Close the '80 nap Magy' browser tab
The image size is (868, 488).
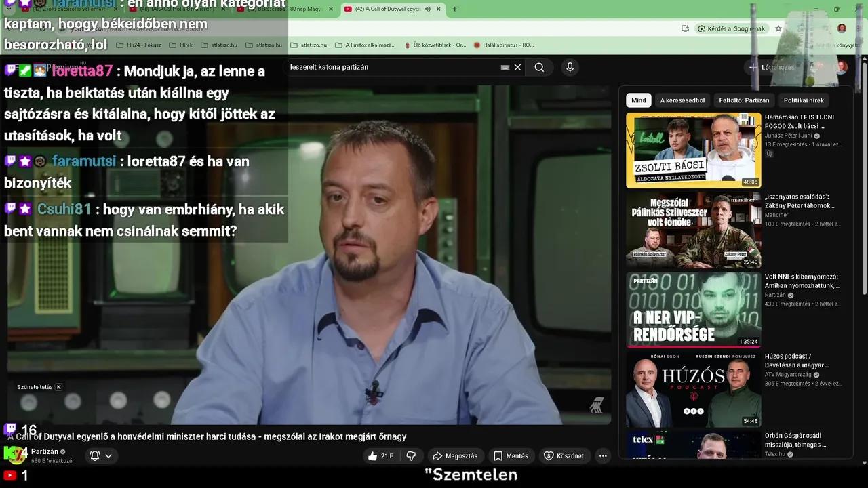[331, 9]
